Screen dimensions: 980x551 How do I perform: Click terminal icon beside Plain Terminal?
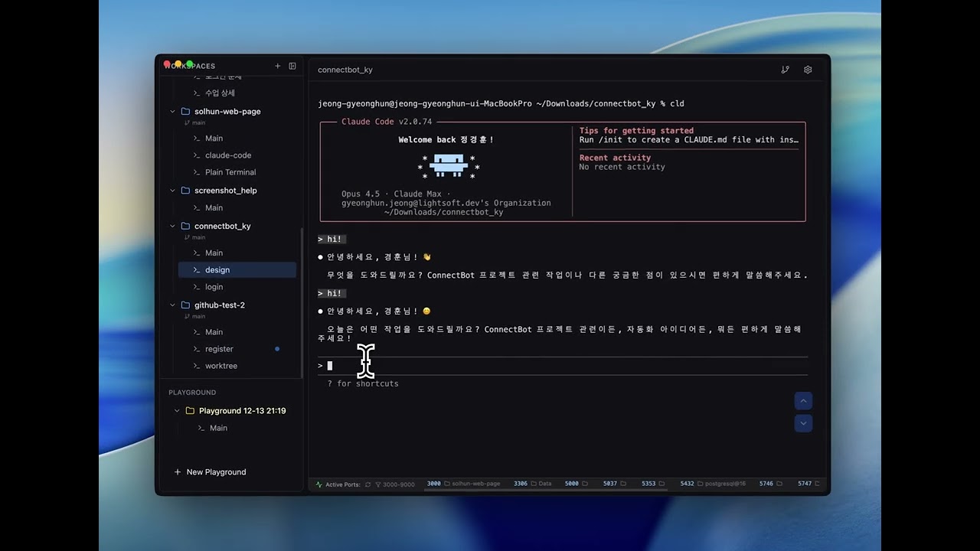click(197, 172)
